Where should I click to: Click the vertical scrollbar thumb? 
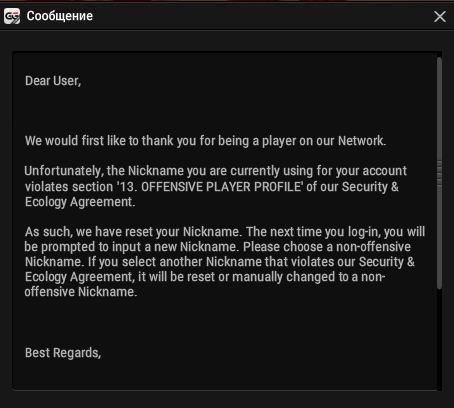pos(439,173)
